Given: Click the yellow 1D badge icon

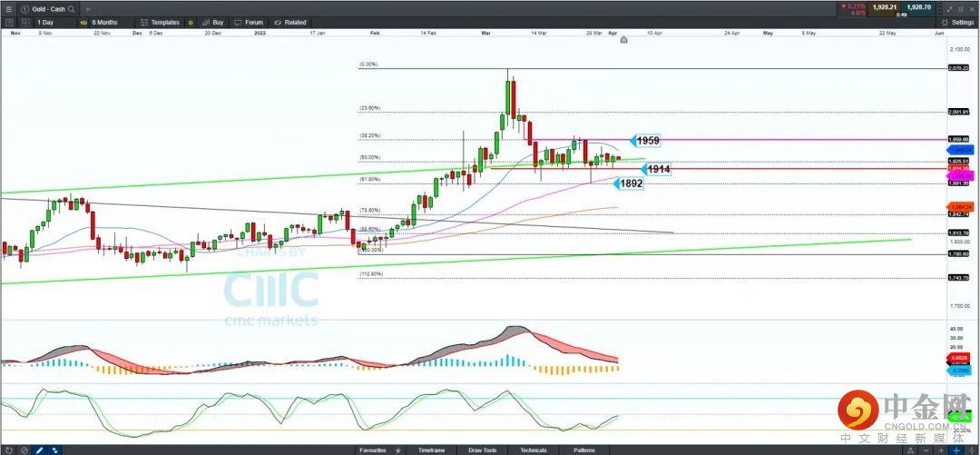Looking at the screenshot, I should 83,23.
